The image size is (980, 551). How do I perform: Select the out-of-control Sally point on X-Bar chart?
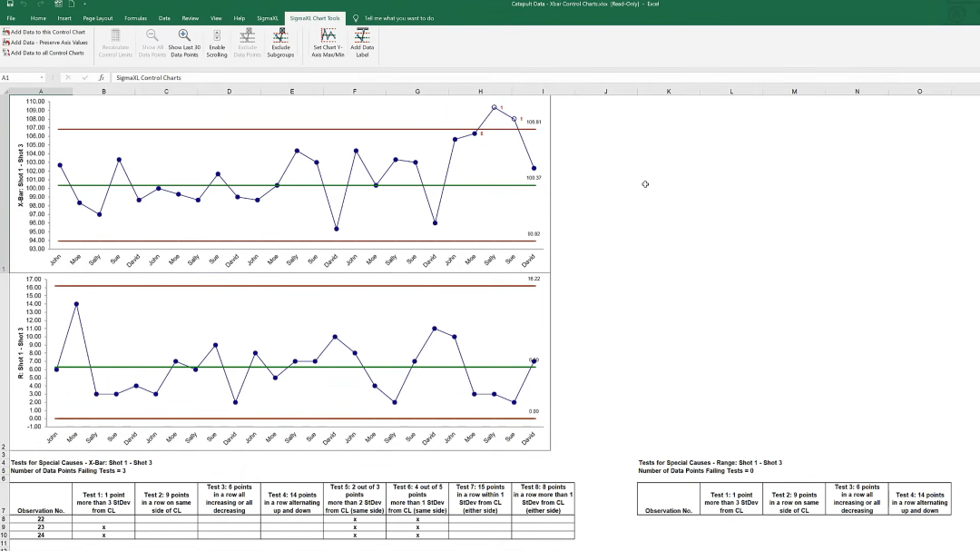coord(495,108)
